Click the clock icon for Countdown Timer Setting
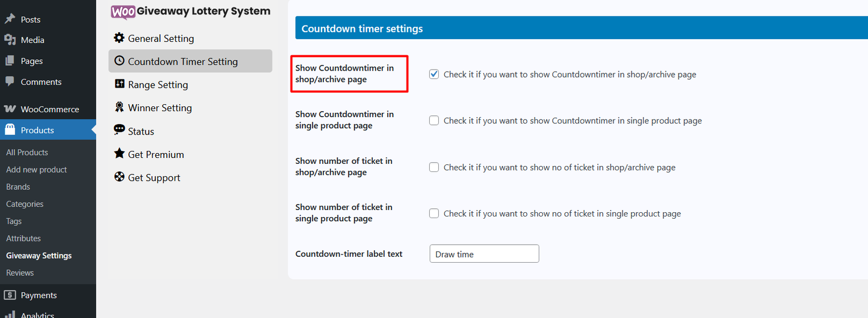This screenshot has width=868, height=318. [119, 61]
